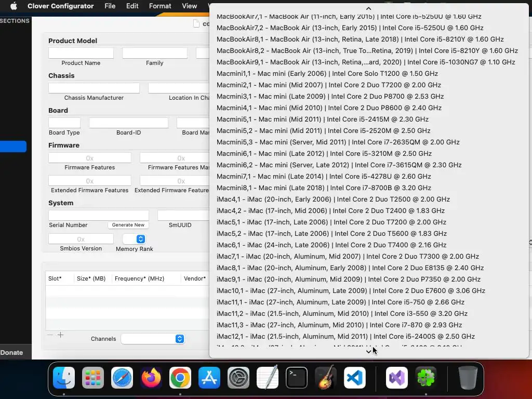Open TextEdit from the dock
532x399 pixels.
pos(268,378)
